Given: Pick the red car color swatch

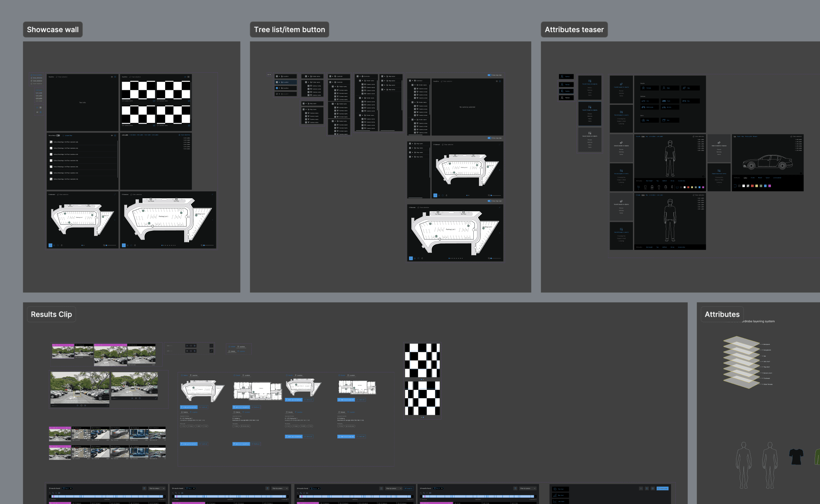Looking at the screenshot, I should tap(752, 186).
